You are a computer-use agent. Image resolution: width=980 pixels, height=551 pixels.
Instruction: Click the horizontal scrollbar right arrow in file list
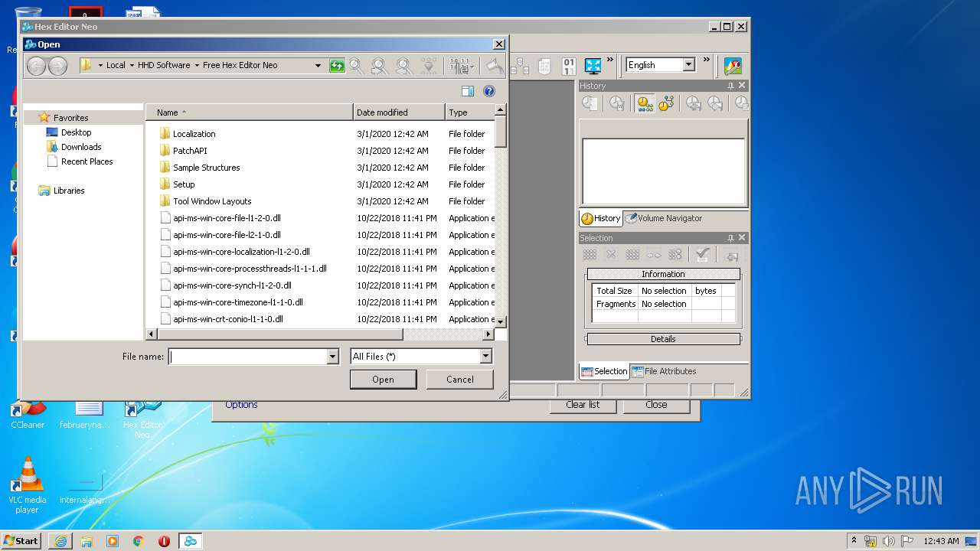pos(488,334)
